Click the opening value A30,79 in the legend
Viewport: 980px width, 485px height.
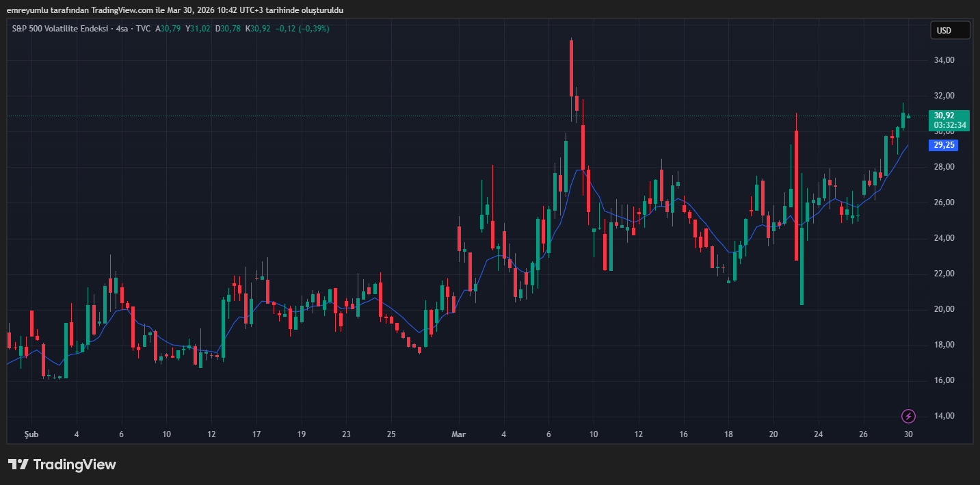[x=168, y=29]
